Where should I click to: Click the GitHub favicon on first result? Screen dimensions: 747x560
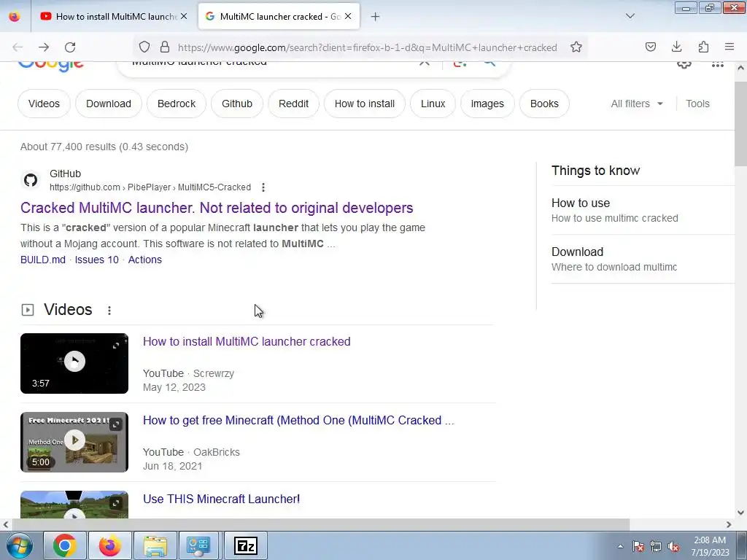[x=31, y=180]
